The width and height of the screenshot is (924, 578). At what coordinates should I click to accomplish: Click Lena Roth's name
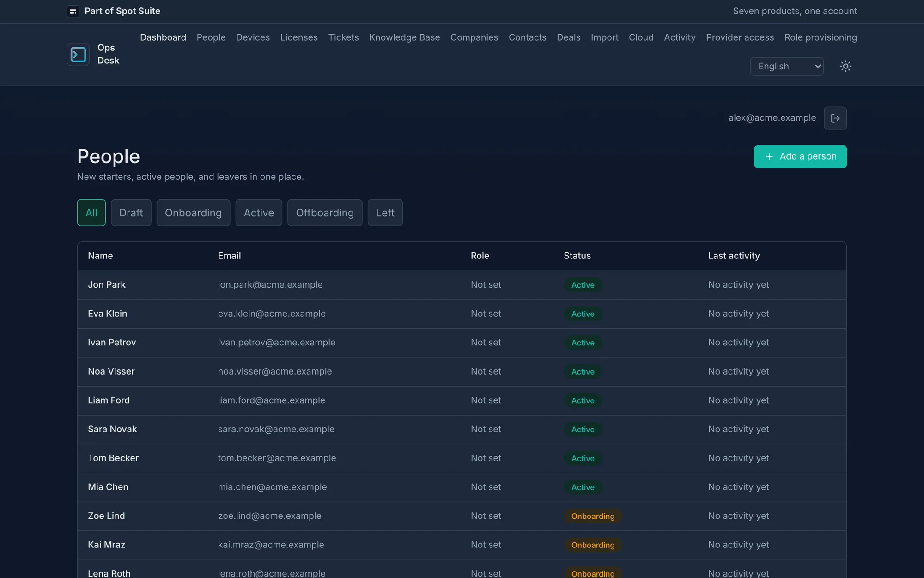tap(109, 573)
